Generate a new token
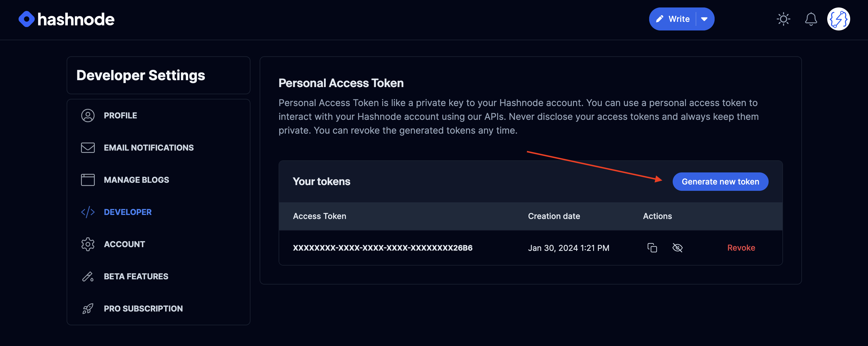This screenshot has width=868, height=346. (720, 182)
